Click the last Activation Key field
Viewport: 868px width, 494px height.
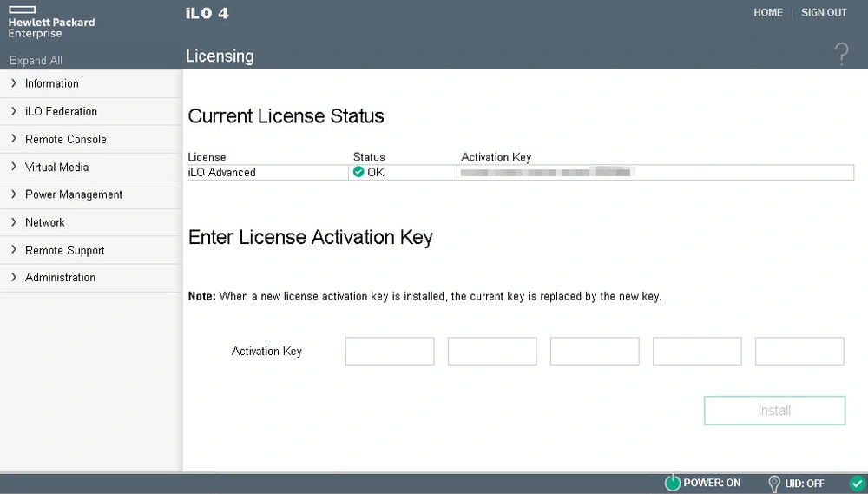pos(799,352)
